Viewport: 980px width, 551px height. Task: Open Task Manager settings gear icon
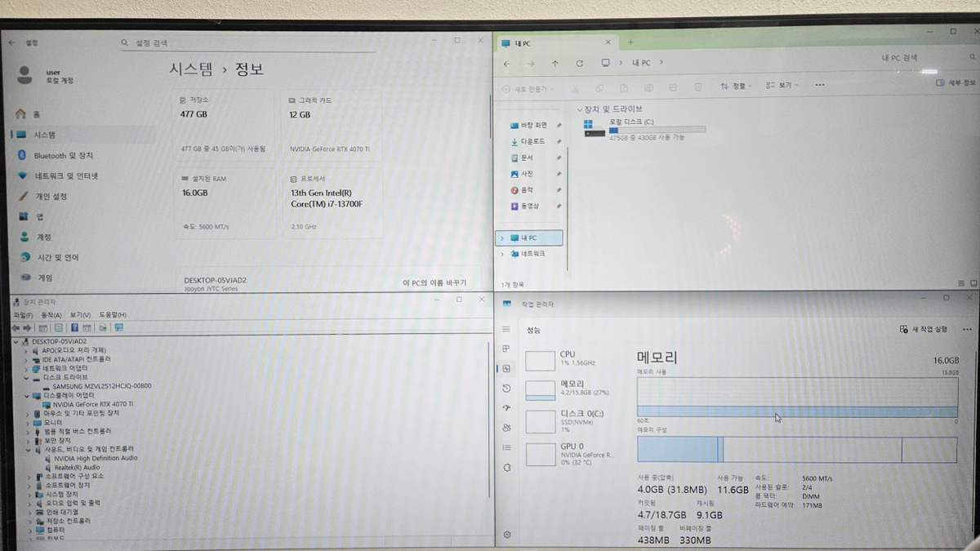click(507, 535)
